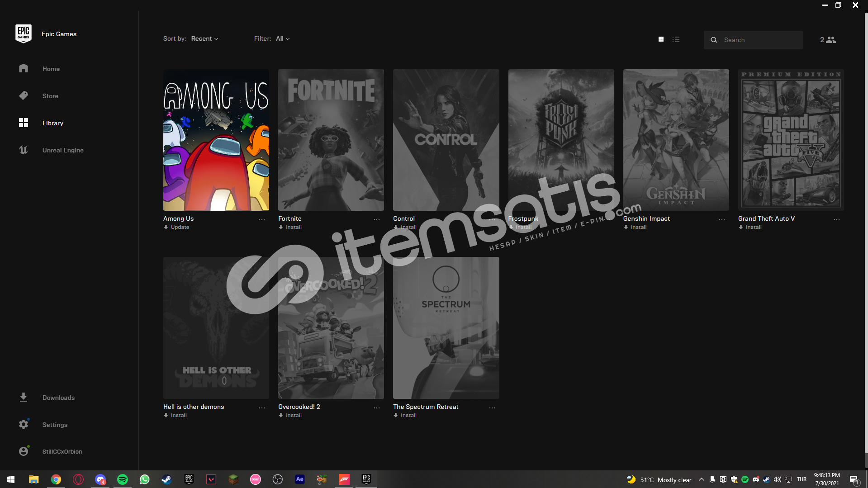Open OBS Studio from the taskbar
Viewport: 868px width, 488px height.
coord(278,479)
